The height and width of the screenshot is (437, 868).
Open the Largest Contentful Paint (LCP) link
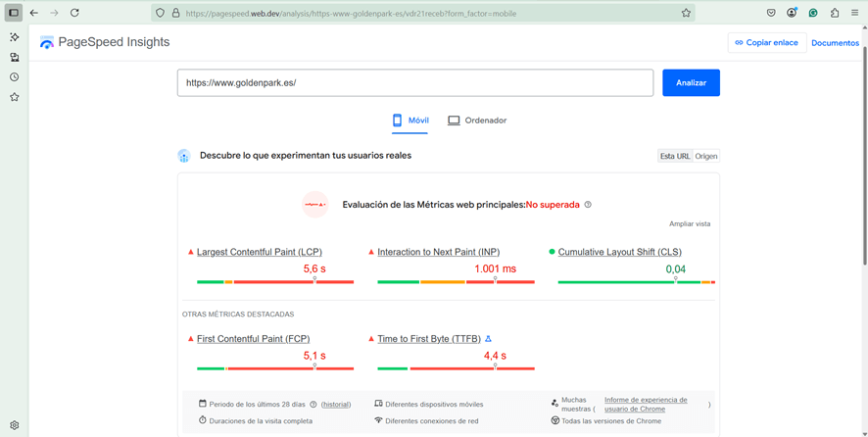click(x=260, y=252)
